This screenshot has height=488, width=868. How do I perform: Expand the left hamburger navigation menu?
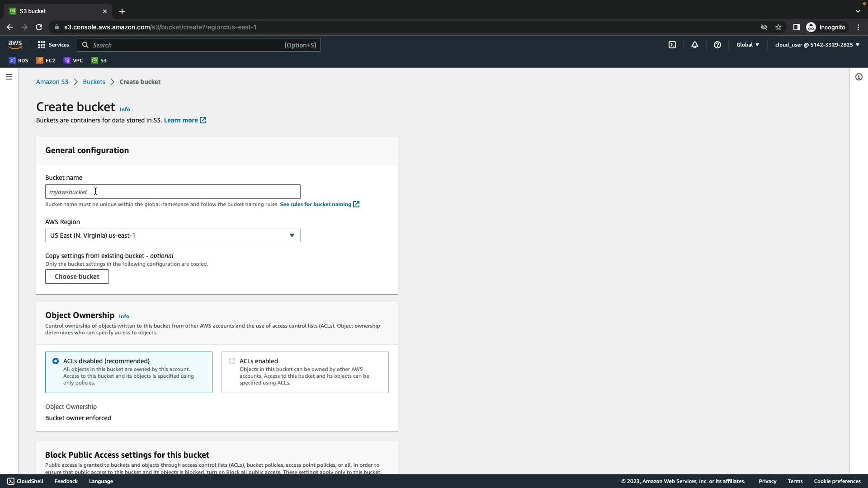point(9,77)
